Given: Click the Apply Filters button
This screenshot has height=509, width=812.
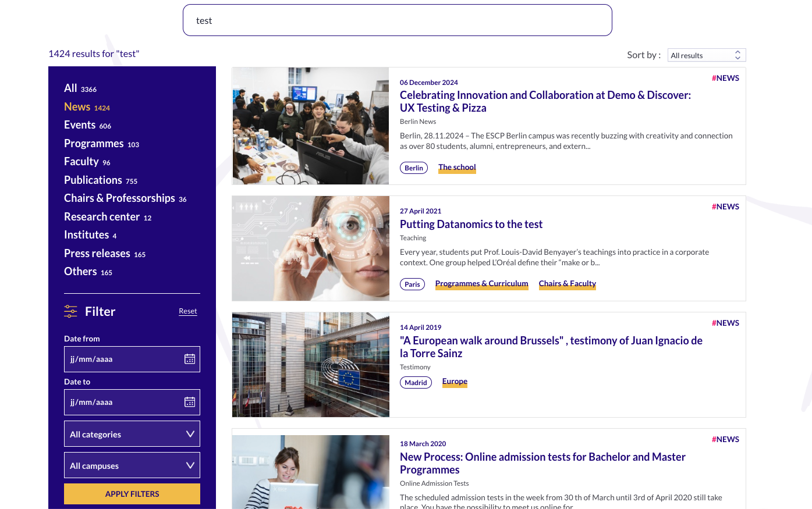Looking at the screenshot, I should 132,494.
